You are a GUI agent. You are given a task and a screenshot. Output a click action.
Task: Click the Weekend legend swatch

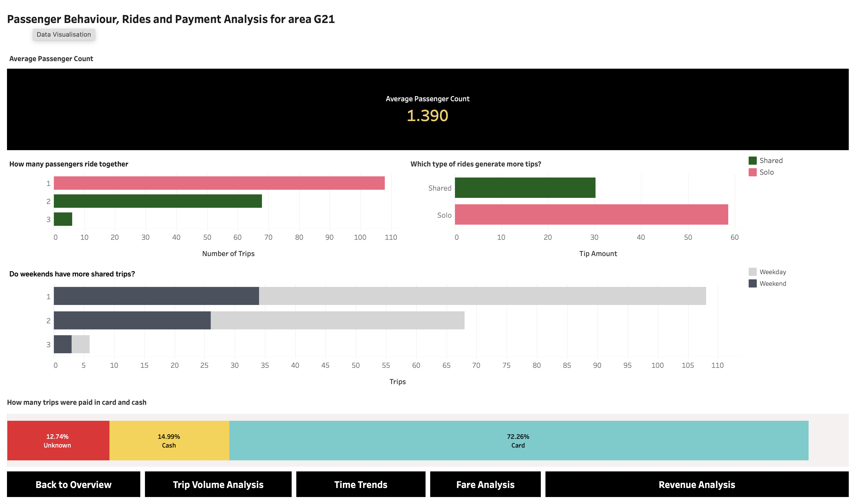752,283
